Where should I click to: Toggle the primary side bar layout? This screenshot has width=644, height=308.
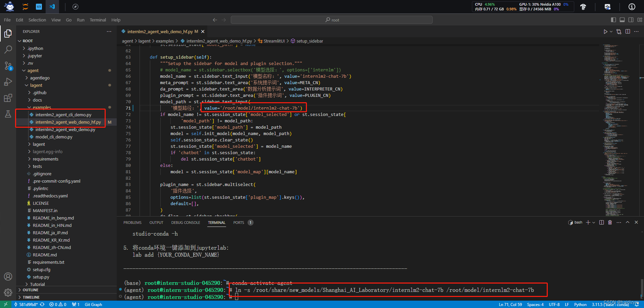click(x=613, y=20)
